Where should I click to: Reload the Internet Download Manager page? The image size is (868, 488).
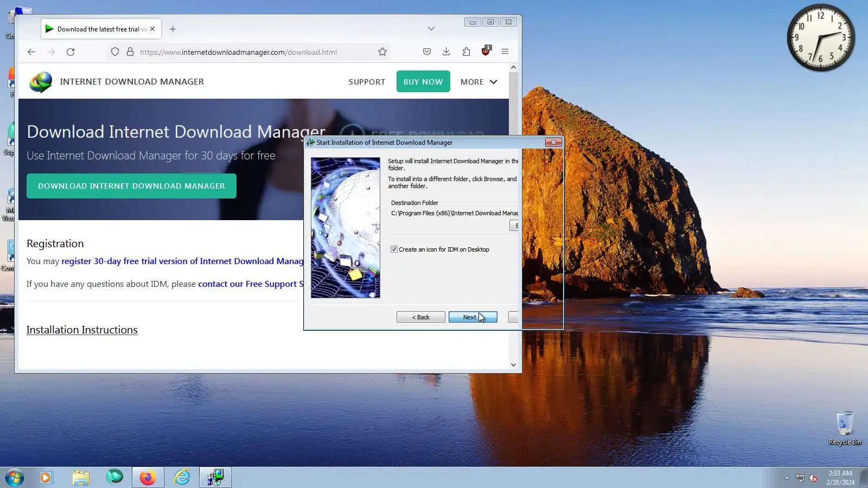(71, 52)
